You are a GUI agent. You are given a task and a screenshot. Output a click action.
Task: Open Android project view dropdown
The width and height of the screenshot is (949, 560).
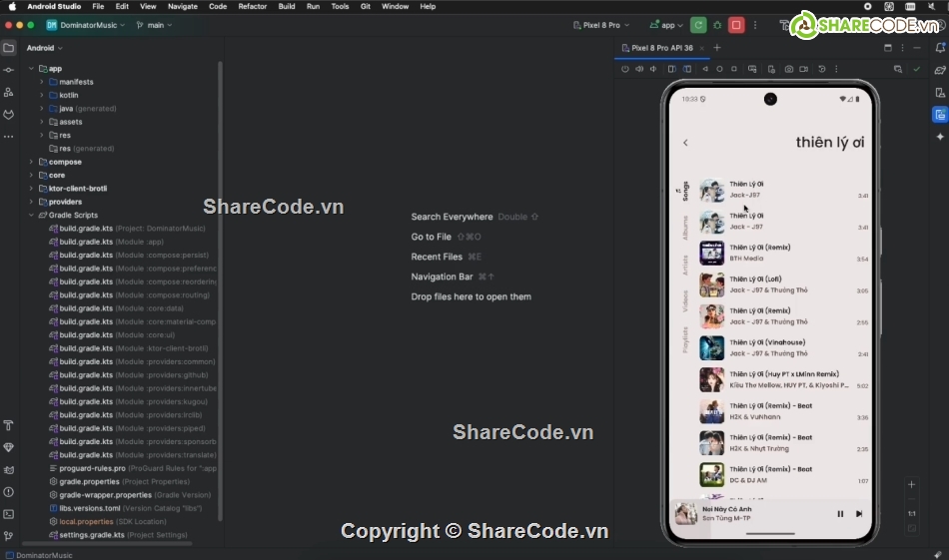click(44, 48)
